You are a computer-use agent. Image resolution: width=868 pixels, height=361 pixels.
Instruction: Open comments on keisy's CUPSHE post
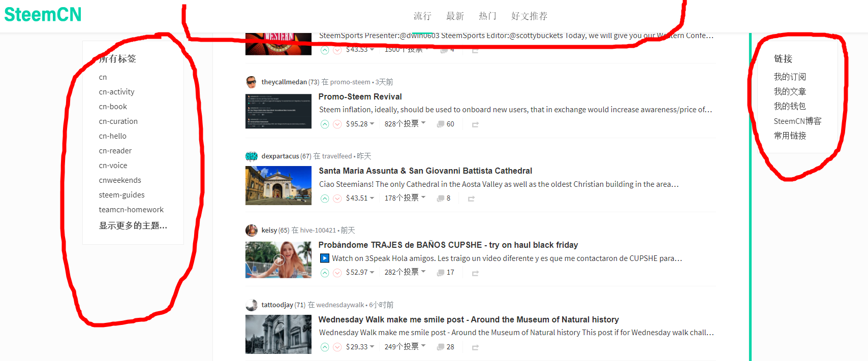coord(446,273)
